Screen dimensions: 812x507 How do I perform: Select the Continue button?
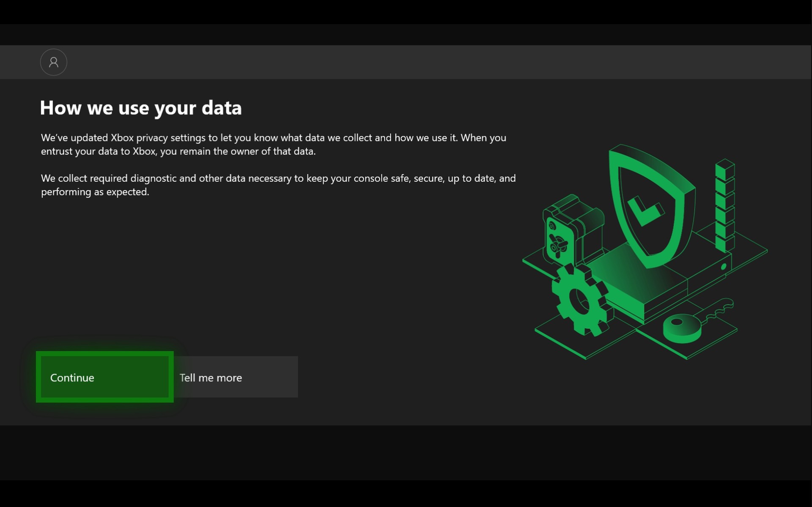[x=104, y=377]
